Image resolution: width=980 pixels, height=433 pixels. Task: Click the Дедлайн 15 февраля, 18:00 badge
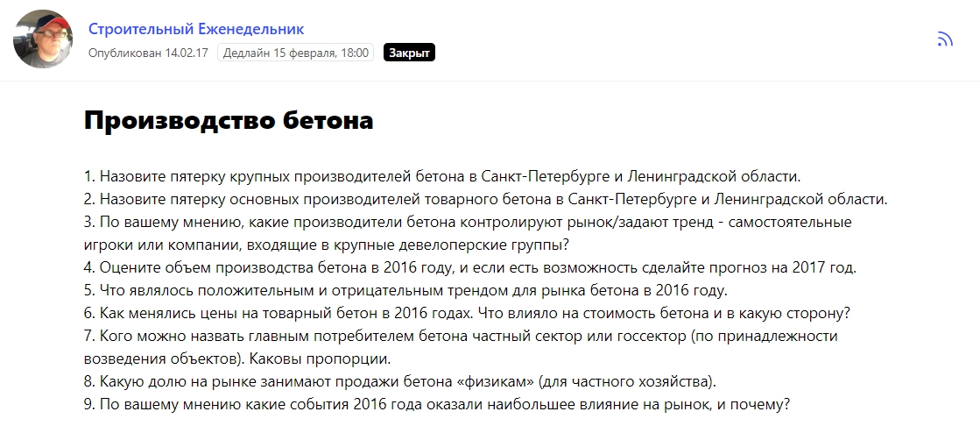pos(295,53)
